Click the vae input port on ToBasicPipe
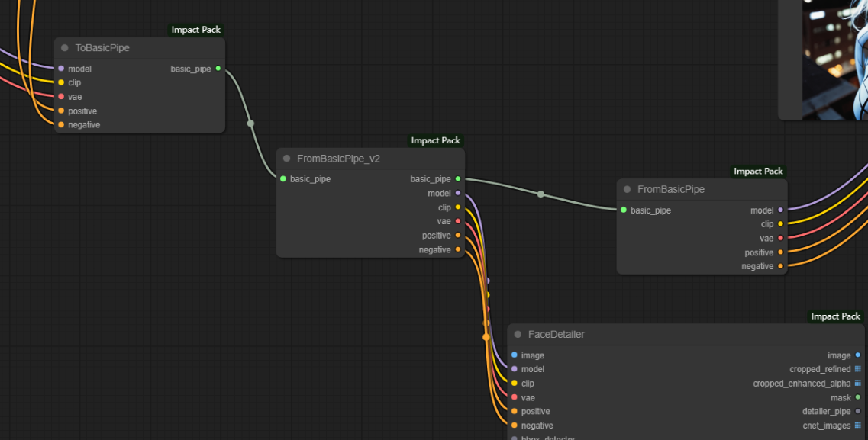The image size is (868, 440). pos(61,97)
